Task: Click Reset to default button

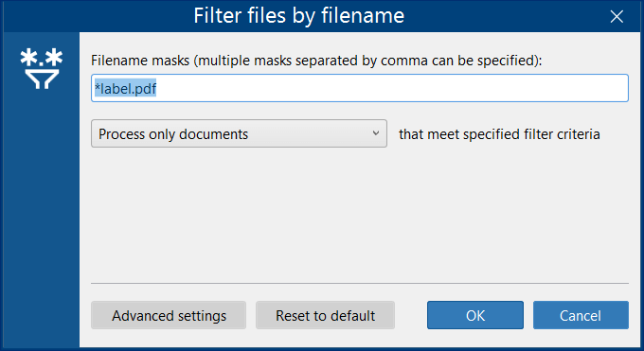Action: [x=325, y=315]
